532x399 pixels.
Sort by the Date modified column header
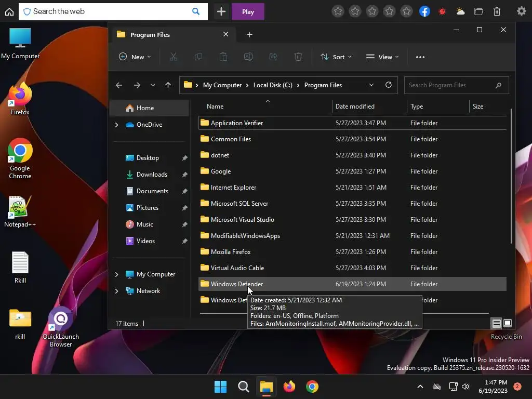click(369, 106)
